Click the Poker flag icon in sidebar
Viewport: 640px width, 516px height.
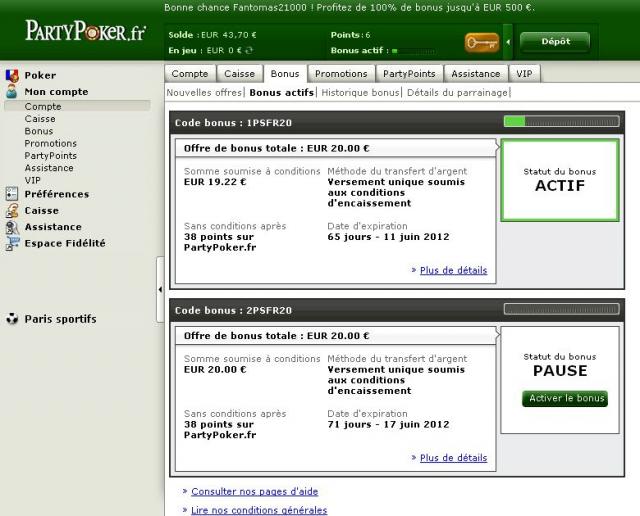[12, 76]
